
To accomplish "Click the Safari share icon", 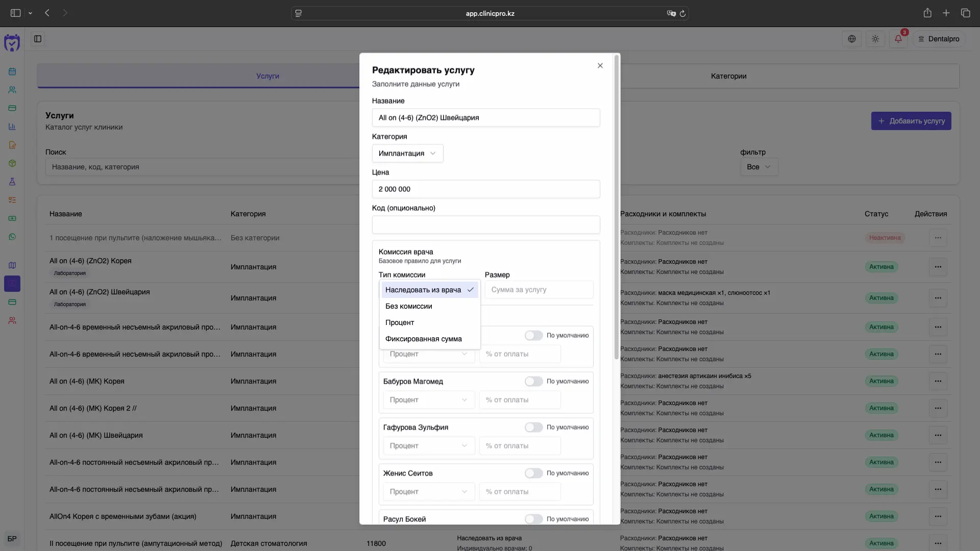I will point(927,13).
